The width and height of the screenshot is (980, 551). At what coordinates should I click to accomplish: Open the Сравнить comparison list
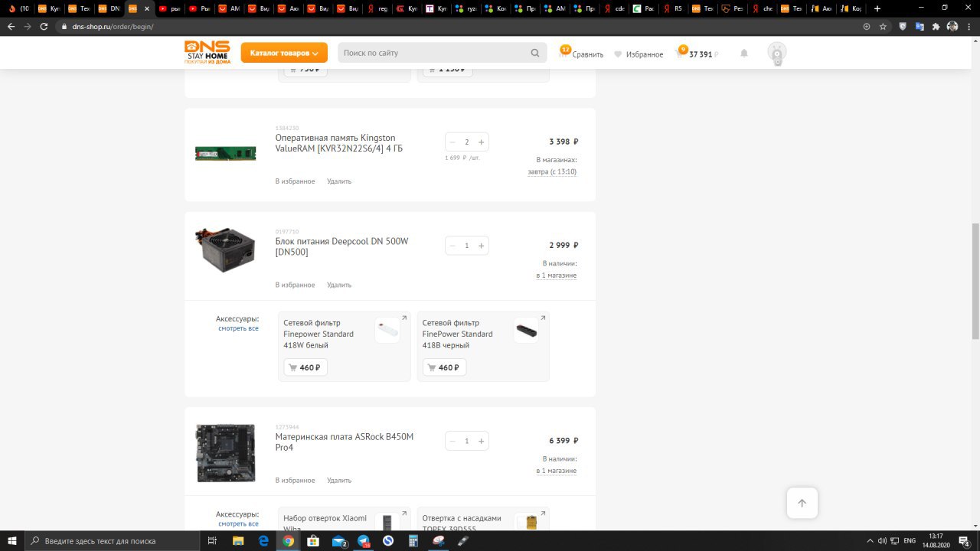click(x=582, y=54)
